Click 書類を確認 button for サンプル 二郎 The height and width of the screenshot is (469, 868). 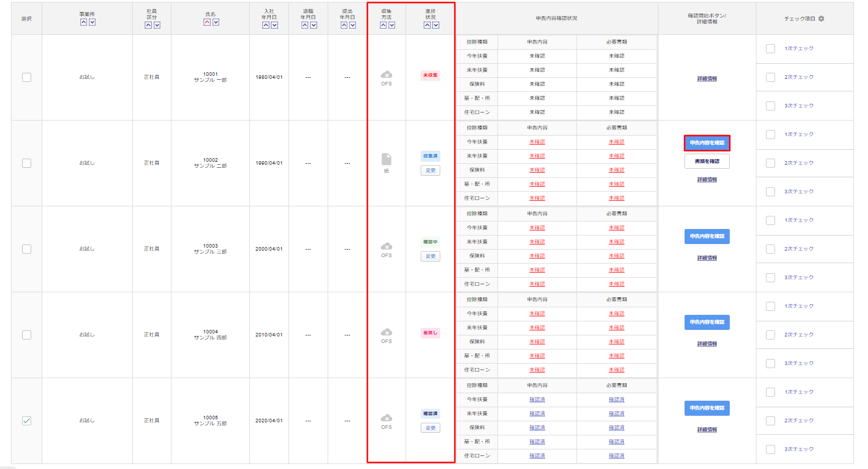pos(707,161)
